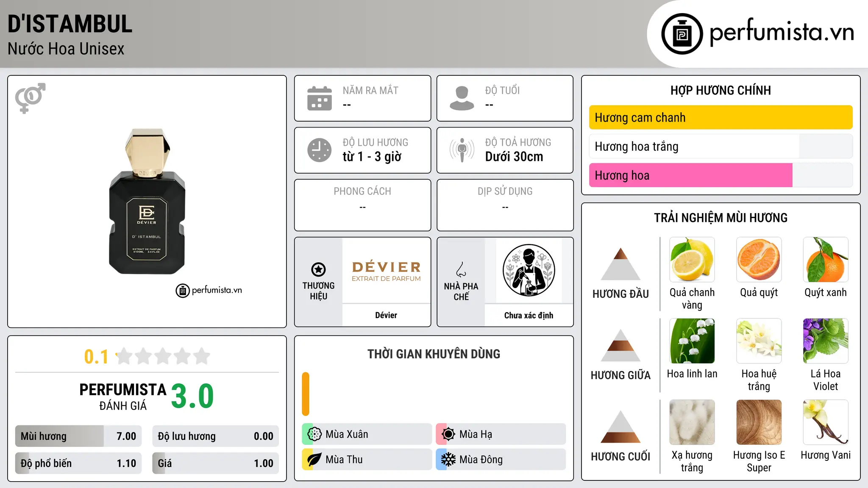The image size is (868, 488).
Task: Select the Hoa linh lan note image
Action: click(692, 341)
